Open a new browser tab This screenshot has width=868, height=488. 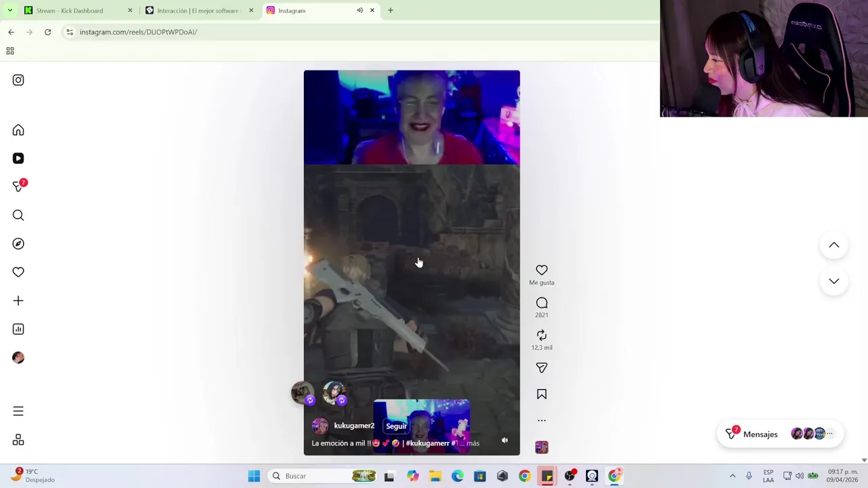click(391, 11)
